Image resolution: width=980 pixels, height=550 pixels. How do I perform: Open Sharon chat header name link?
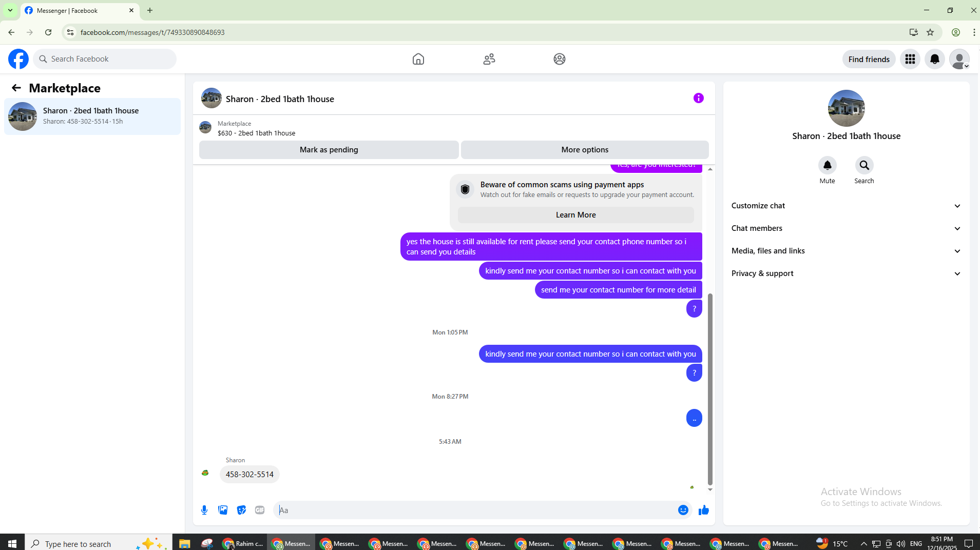coord(280,99)
